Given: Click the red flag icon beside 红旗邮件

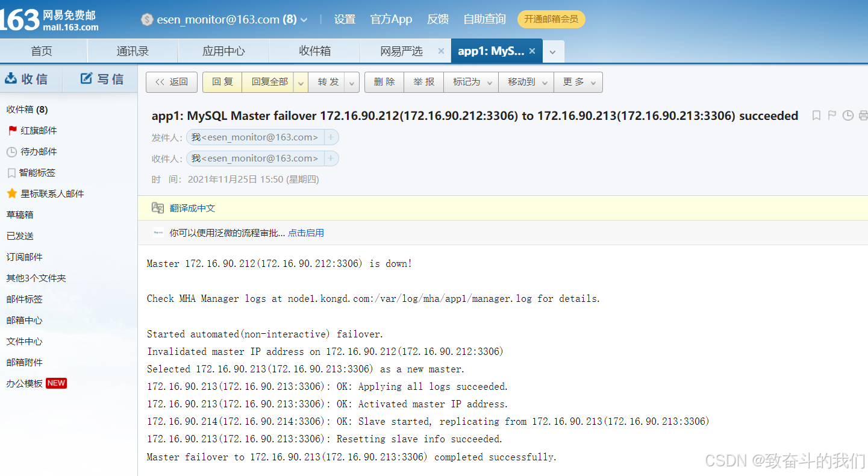Looking at the screenshot, I should click(x=12, y=131).
